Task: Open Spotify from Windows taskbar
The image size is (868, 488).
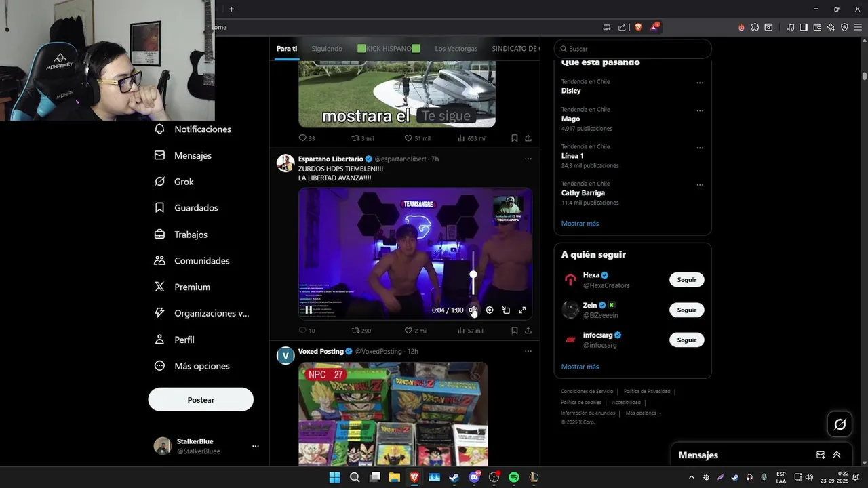Action: [x=514, y=477]
